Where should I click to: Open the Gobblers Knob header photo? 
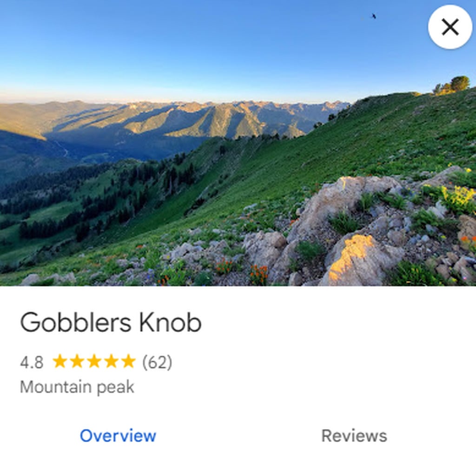[238, 143]
